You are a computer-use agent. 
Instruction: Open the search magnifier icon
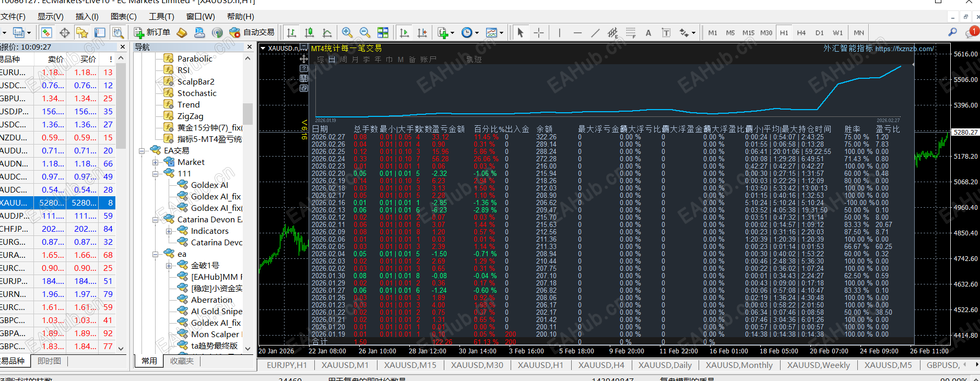coord(953,32)
